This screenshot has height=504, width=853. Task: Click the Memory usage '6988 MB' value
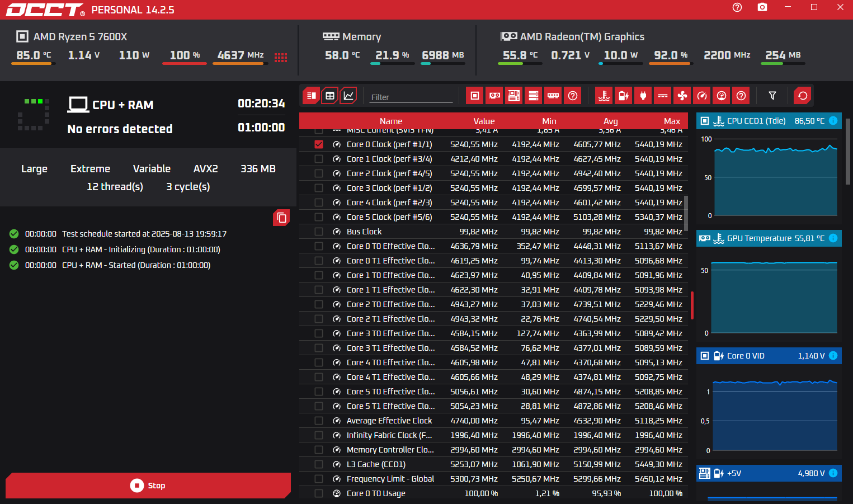pos(443,55)
